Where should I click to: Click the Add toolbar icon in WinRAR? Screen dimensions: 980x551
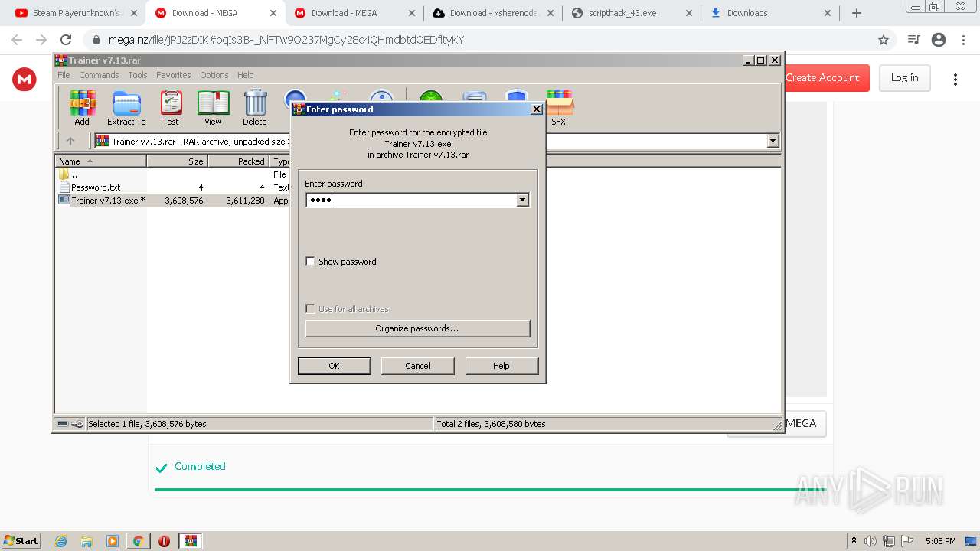82,107
